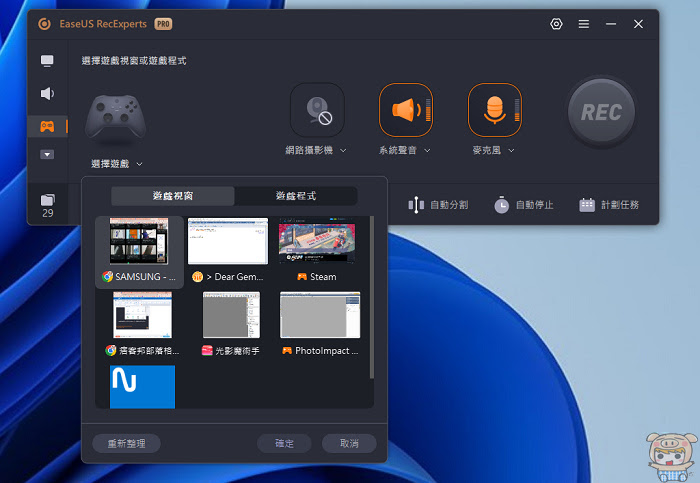This screenshot has height=483, width=700.
Task: Click the Steam label text
Action: click(323, 277)
